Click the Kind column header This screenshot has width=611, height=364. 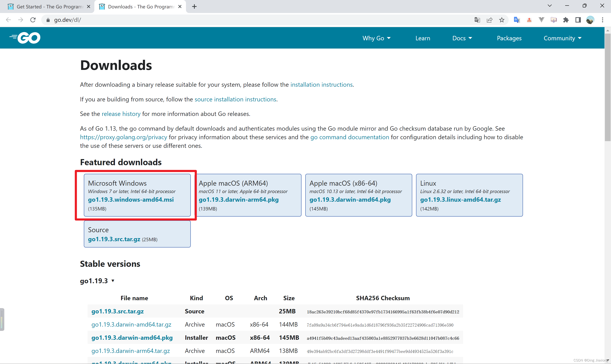point(196,298)
